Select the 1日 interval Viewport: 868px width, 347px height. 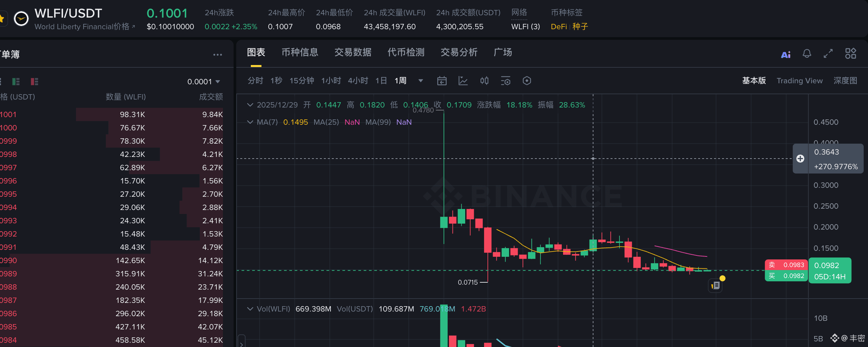click(x=381, y=81)
